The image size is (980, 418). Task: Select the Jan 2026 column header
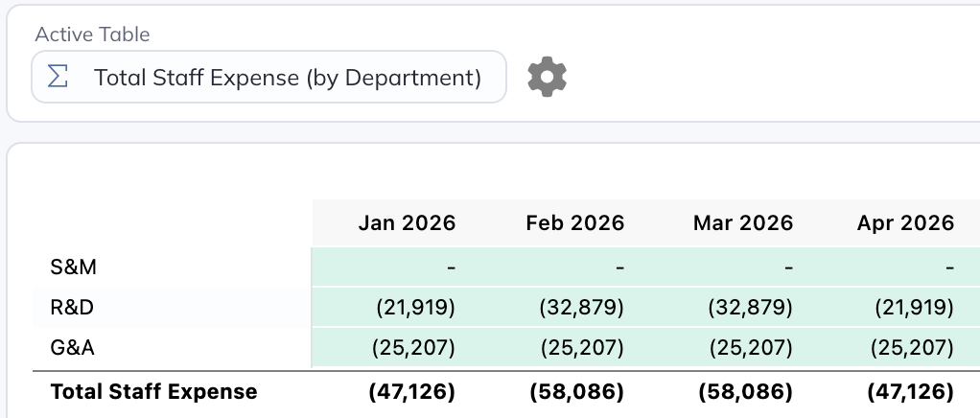407,223
